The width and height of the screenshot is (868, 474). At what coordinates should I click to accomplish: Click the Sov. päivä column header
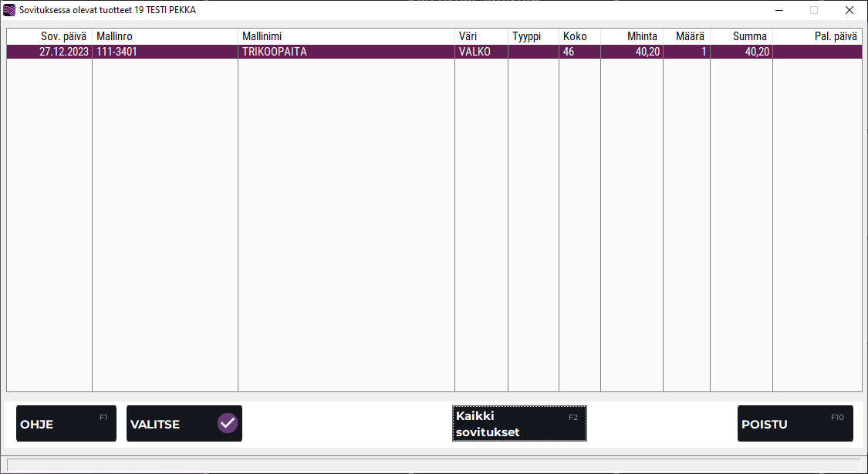click(x=50, y=36)
